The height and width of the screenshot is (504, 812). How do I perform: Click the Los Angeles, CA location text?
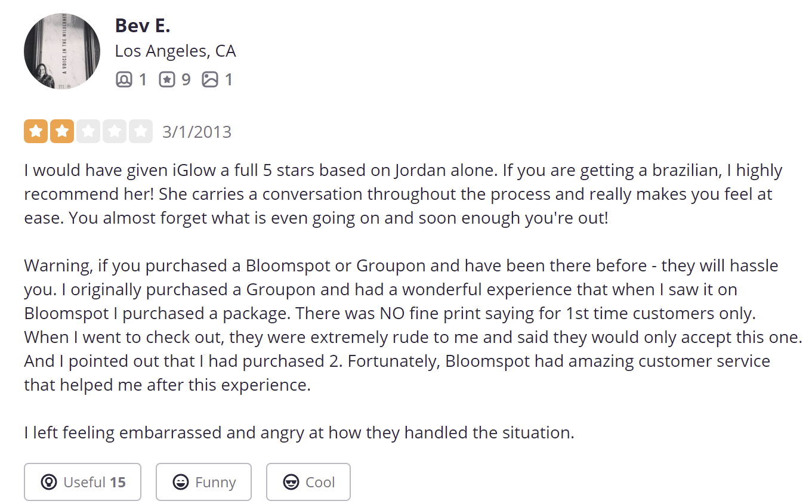pyautogui.click(x=175, y=51)
